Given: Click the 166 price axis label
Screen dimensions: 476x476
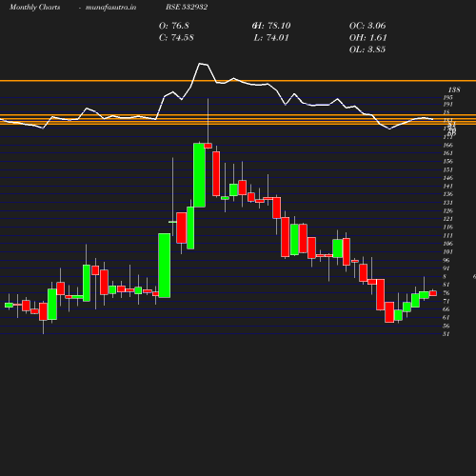Looking at the screenshot, I should 448,145.
